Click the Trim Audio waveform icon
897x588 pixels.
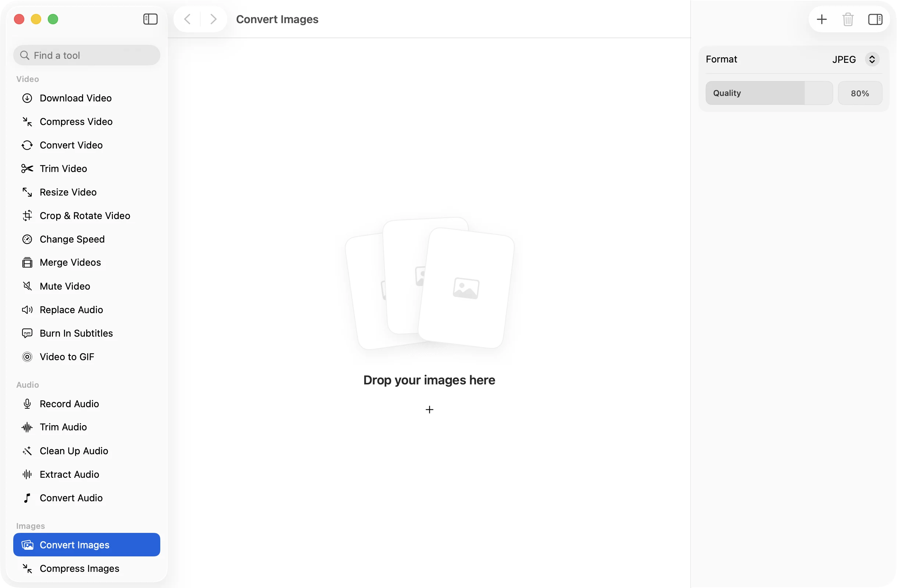pos(27,427)
